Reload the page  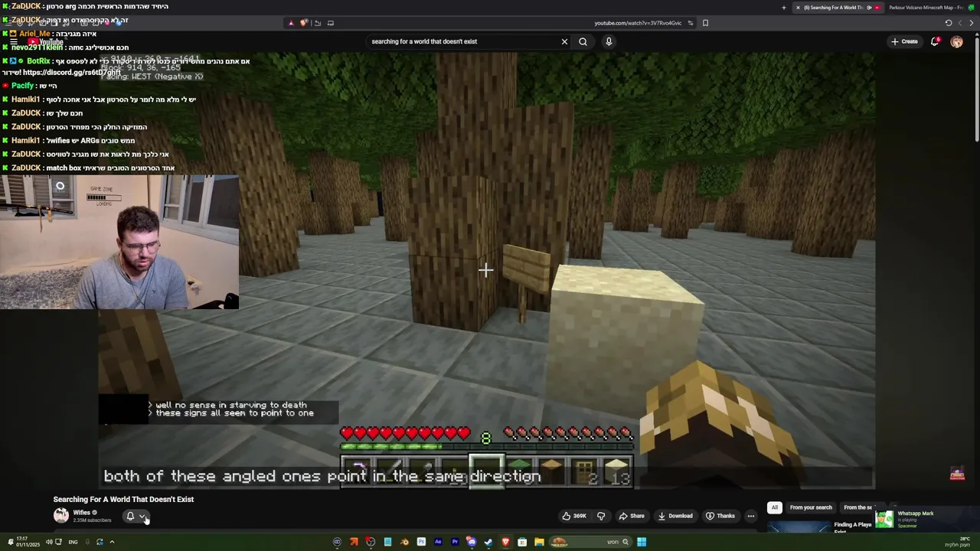point(949,23)
